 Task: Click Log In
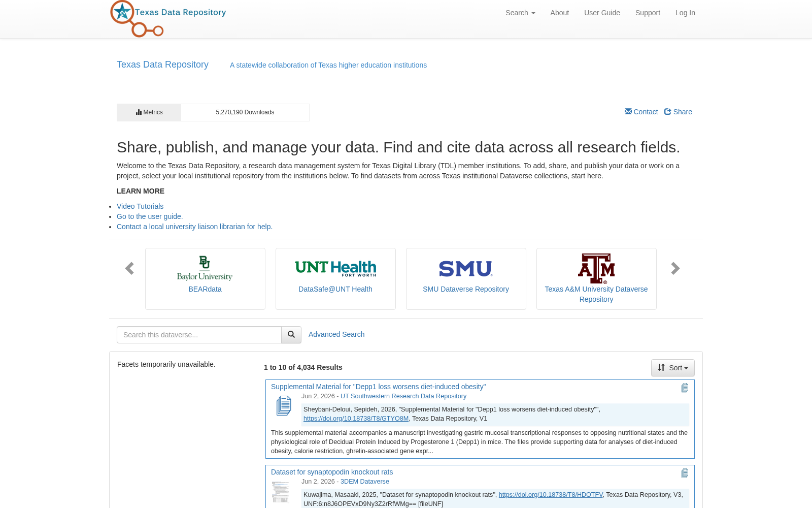(x=685, y=13)
